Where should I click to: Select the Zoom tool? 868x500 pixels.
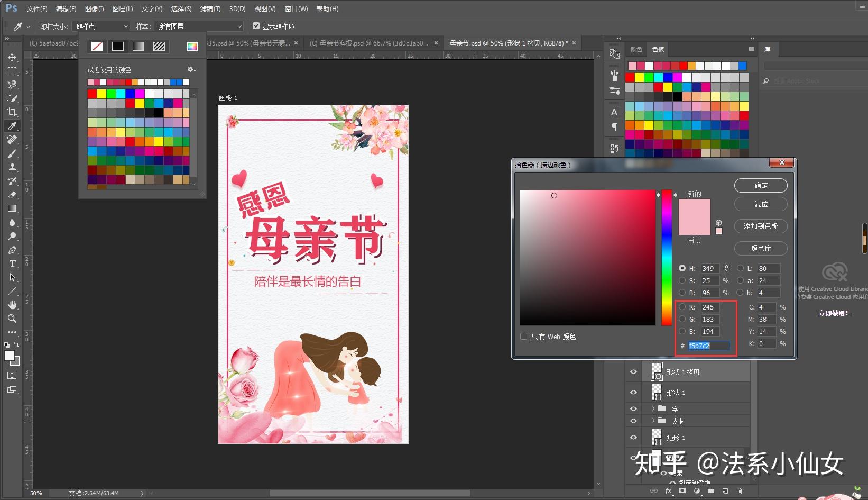[12, 319]
